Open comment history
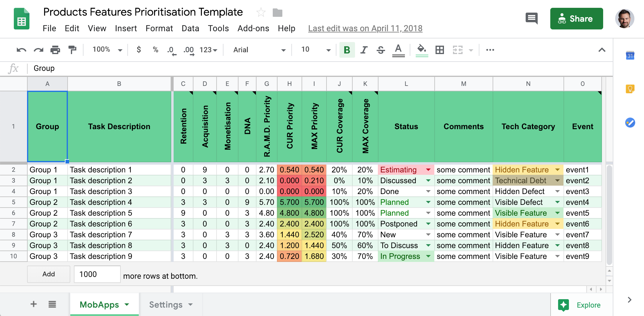The width and height of the screenshot is (644, 316). [531, 18]
